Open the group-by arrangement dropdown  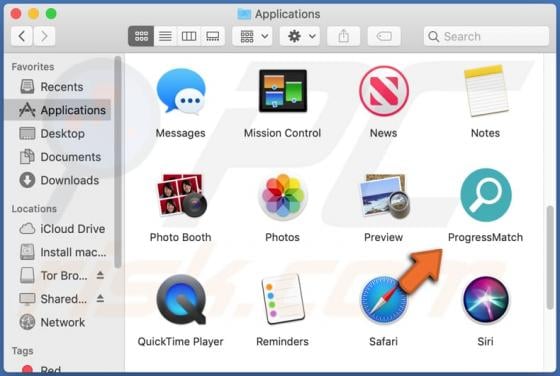[x=252, y=36]
